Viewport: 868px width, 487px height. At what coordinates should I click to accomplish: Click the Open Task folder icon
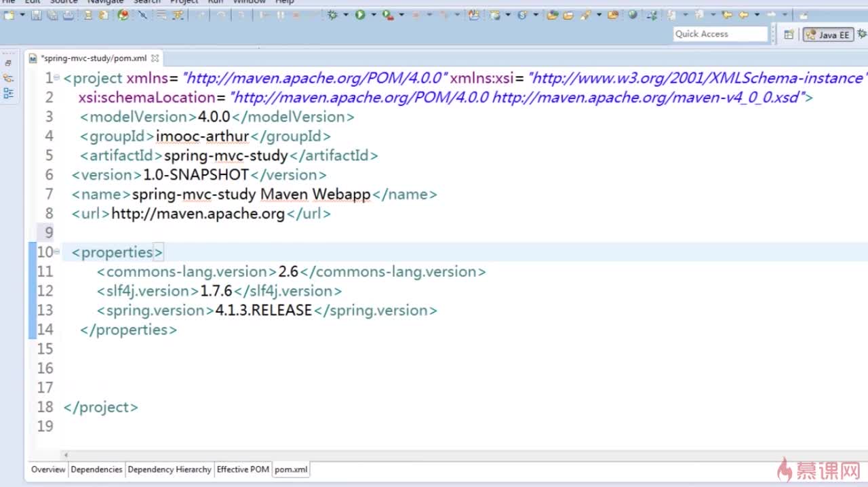click(x=568, y=14)
